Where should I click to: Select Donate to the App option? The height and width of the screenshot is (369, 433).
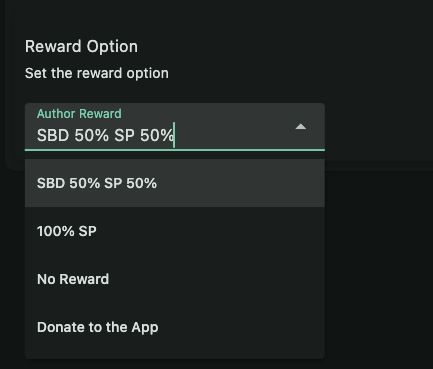(175, 327)
